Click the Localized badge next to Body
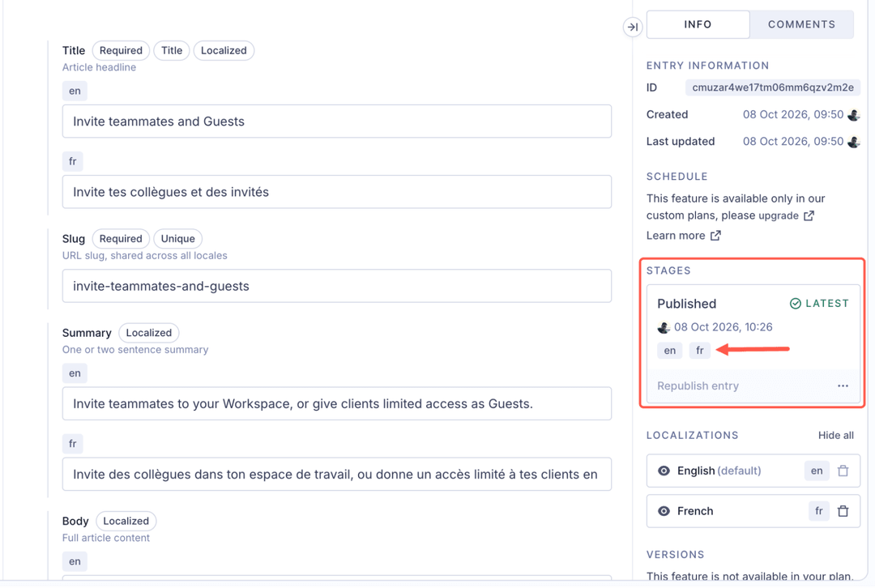This screenshot has width=875, height=588. (x=126, y=521)
